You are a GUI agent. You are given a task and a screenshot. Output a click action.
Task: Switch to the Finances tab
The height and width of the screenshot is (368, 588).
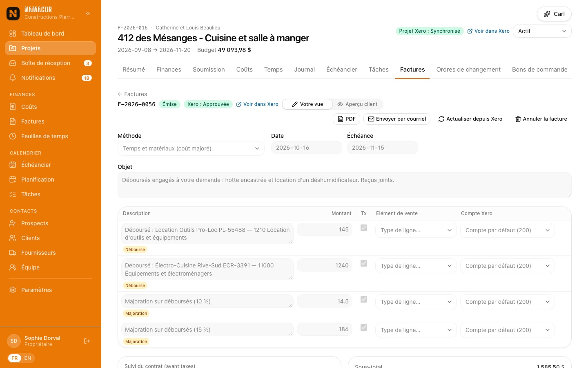click(169, 70)
